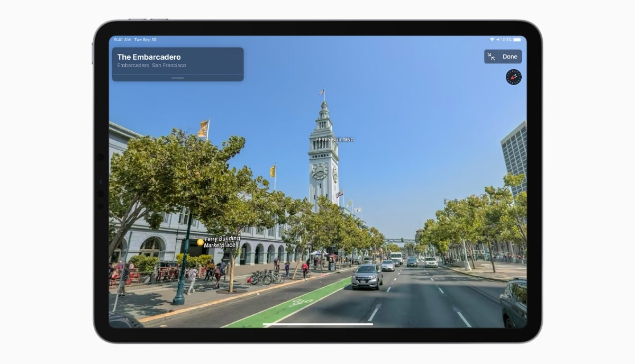This screenshot has height=364, width=635.
Task: Tap the time 9:41 AM in status bar
Action: pyautogui.click(x=122, y=39)
